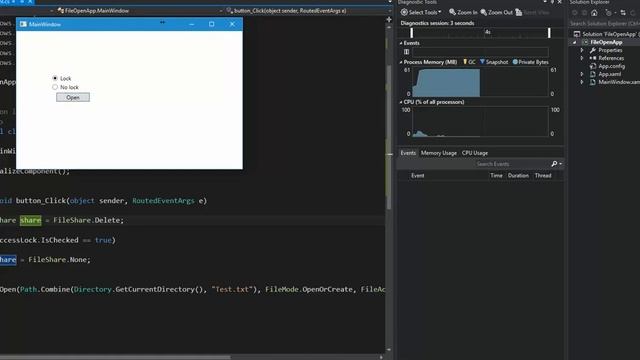This screenshot has width=640, height=360.
Task: Sort by the Event column header
Action: tap(418, 176)
